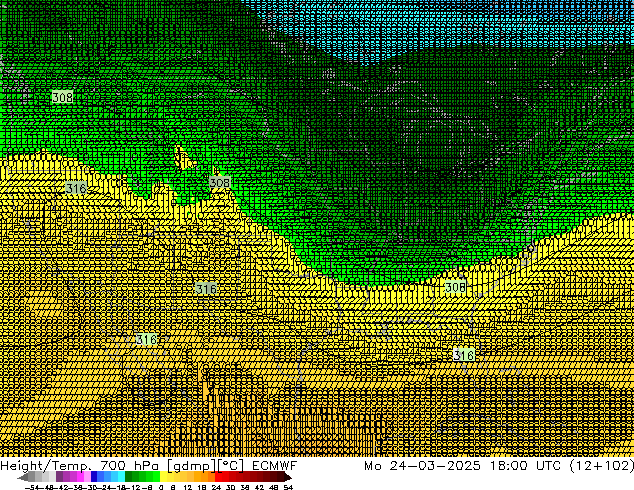Pick the light pink legend swatch
The width and height of the screenshot is (634, 490).
[87, 476]
